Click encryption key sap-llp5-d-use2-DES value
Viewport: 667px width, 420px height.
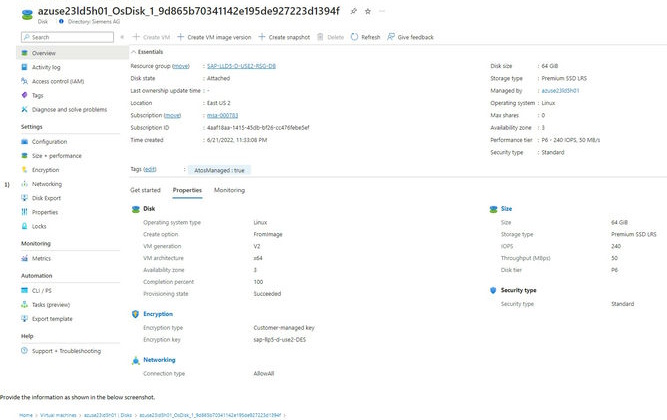279,340
